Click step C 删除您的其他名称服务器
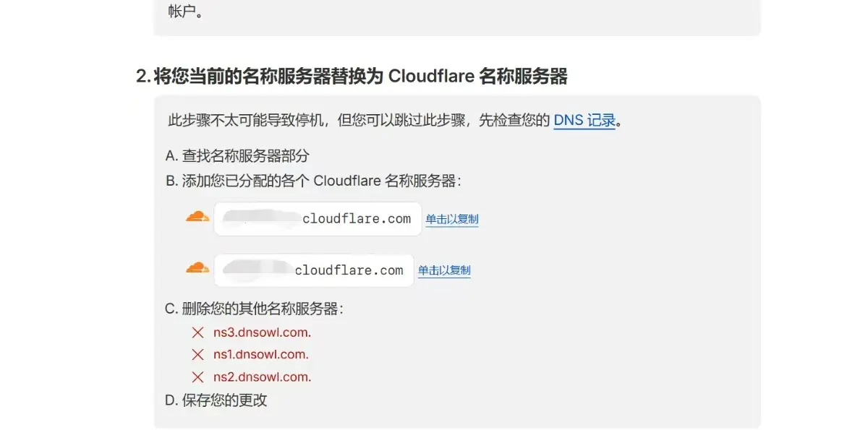 254,309
